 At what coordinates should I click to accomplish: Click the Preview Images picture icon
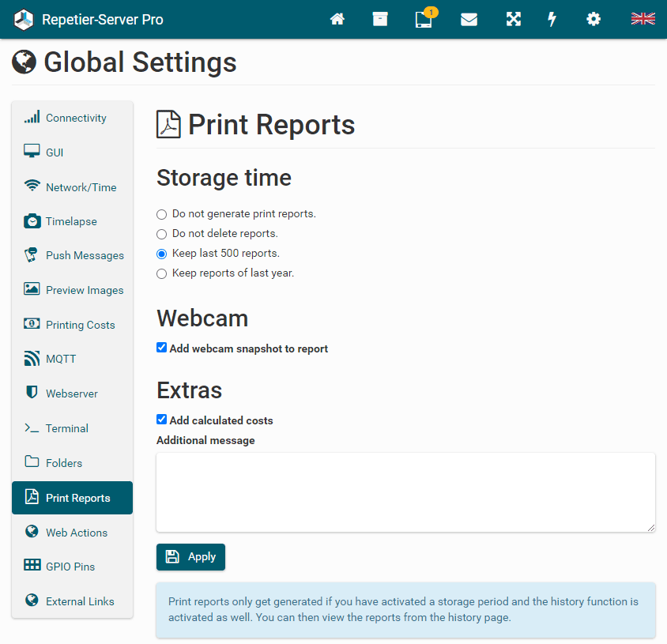coord(32,289)
